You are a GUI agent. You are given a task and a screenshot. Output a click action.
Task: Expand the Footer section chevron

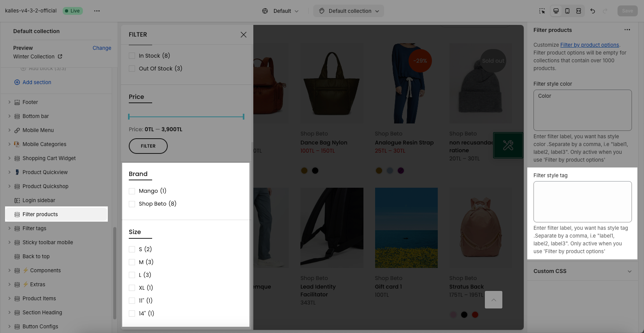9,102
